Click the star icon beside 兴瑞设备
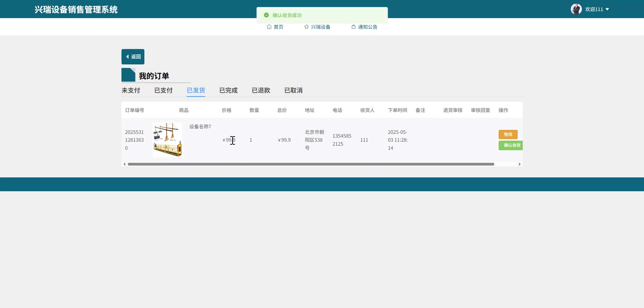Screen dimensions: 644x308 click(306, 27)
